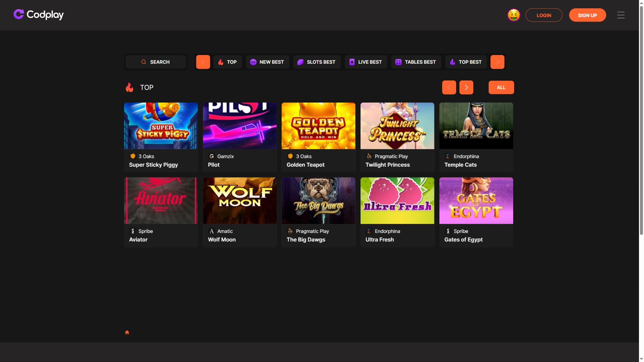Click the left arrow in the categories bar
Screen dimensions: 644x362
(203, 62)
